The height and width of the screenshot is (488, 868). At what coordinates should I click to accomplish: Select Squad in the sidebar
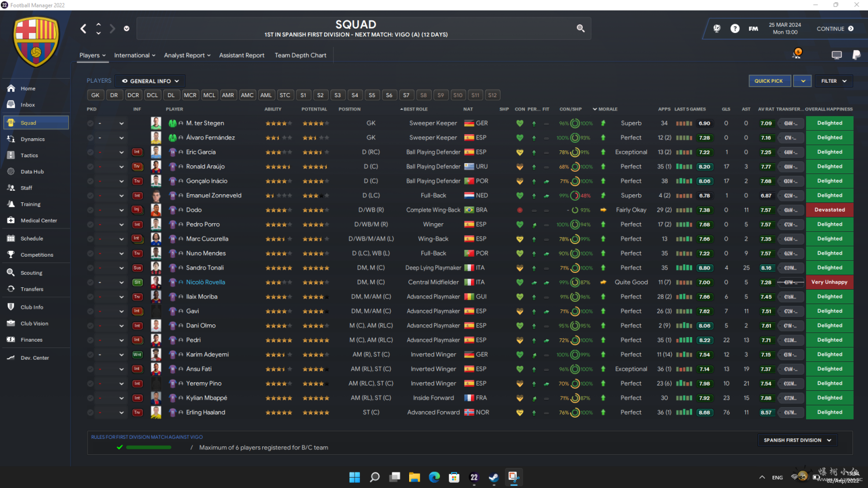coord(36,123)
